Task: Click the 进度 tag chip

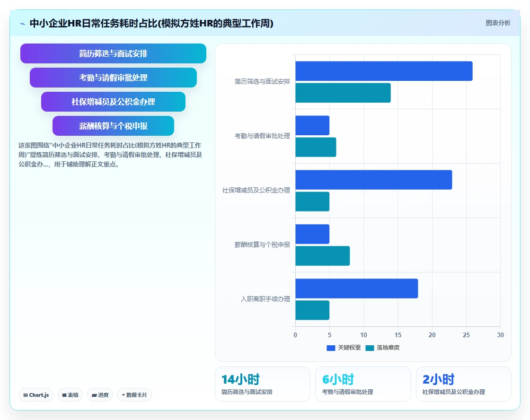Action: coord(100,394)
